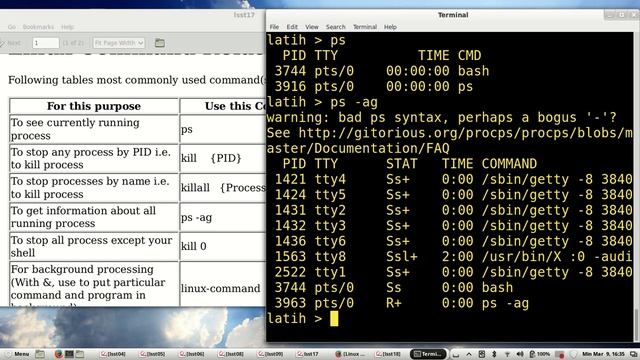Click the Bluetooth tray icon
Image resolution: width=640 pixels, height=360 pixels.
click(494, 354)
